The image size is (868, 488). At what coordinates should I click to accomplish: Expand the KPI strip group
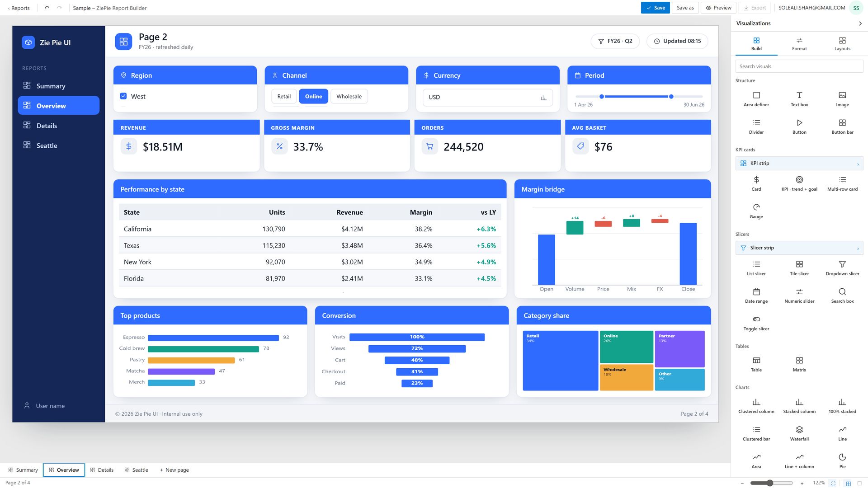[x=799, y=163]
